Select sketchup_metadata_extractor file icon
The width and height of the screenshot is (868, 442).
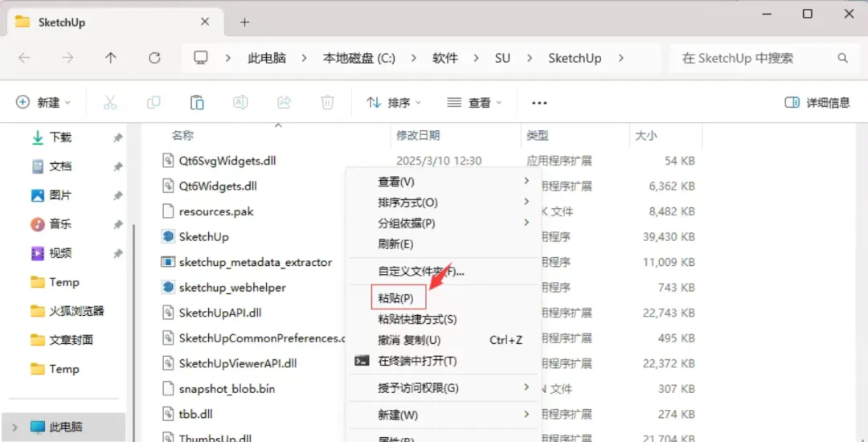(168, 262)
